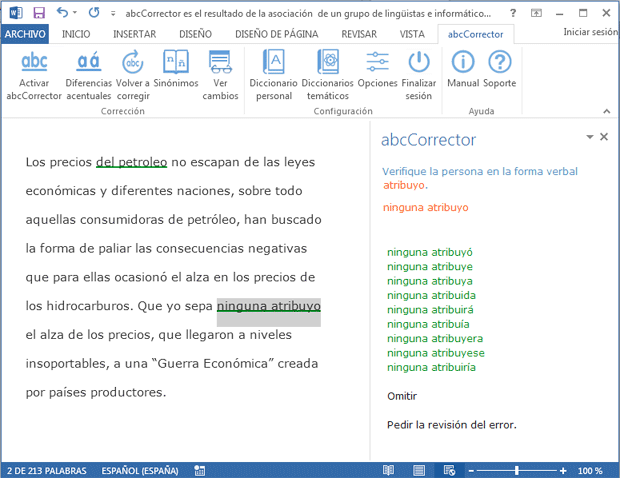This screenshot has width=620, height=478.
Task: Click highlighted text ninguna atribuyo in document
Action: click(x=269, y=306)
